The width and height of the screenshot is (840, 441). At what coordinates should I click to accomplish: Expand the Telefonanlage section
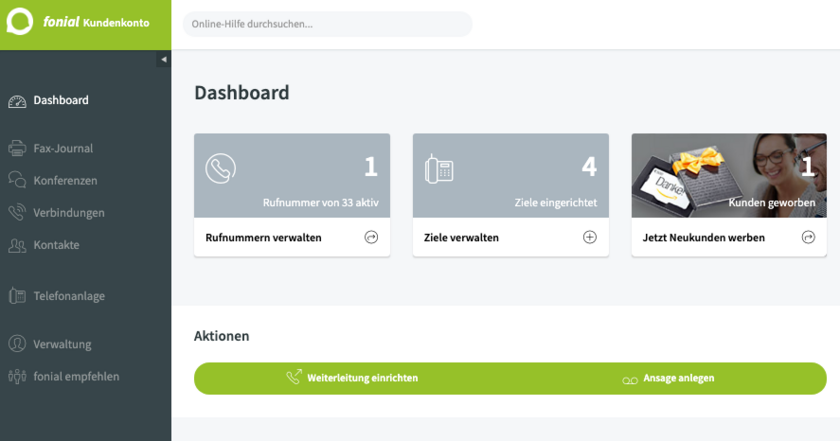(68, 296)
